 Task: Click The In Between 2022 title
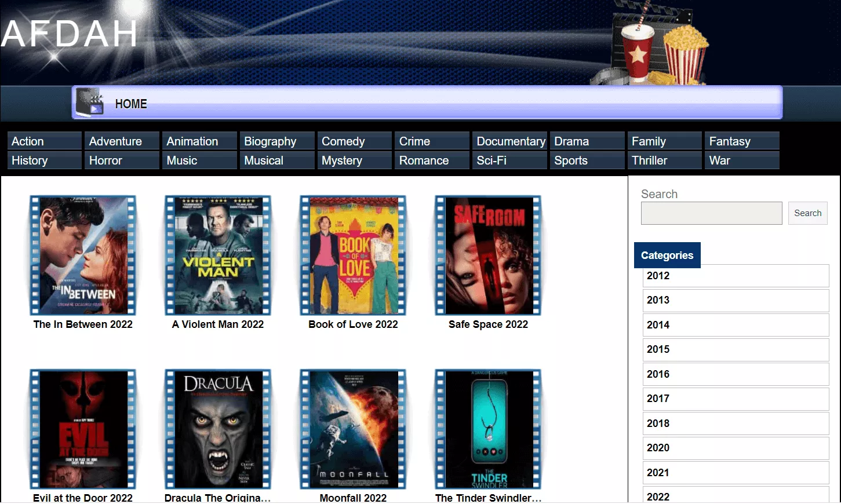pyautogui.click(x=83, y=324)
